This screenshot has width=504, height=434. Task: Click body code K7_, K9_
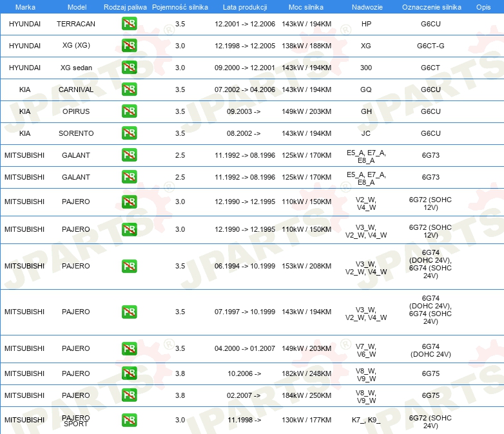[x=366, y=420]
